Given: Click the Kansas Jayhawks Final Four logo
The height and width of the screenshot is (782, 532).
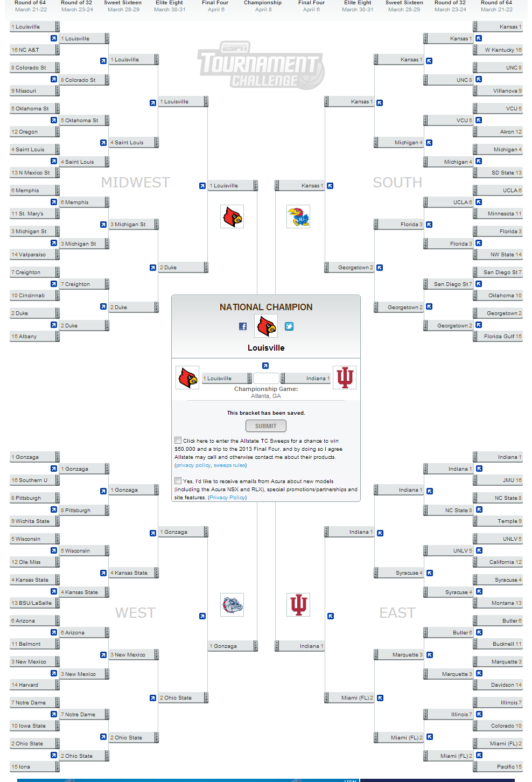Looking at the screenshot, I should (298, 217).
